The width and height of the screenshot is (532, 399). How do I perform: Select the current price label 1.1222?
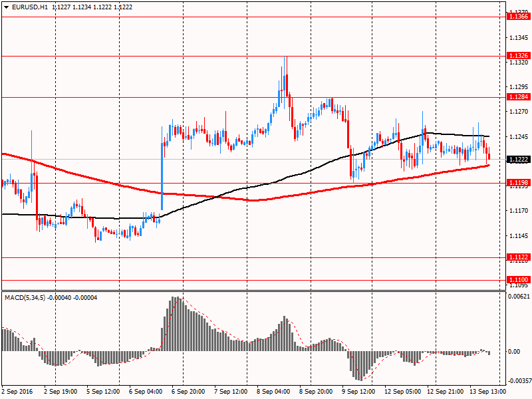[x=518, y=160]
